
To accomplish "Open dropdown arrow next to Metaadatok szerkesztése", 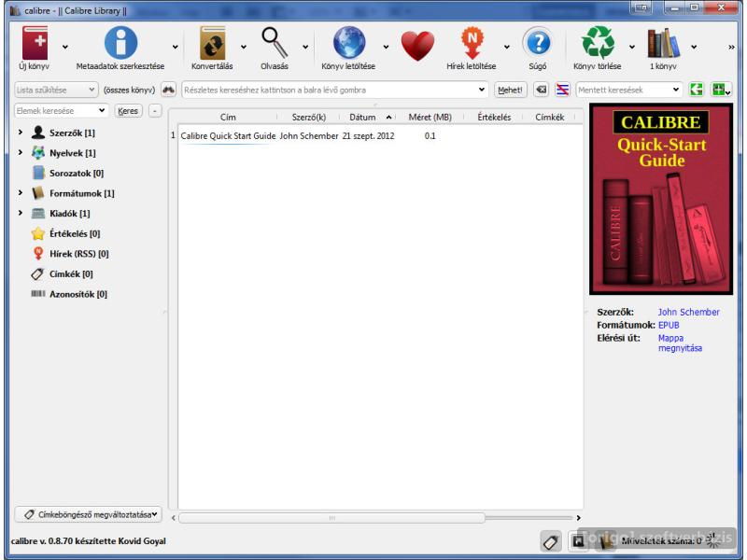I will 176,47.
